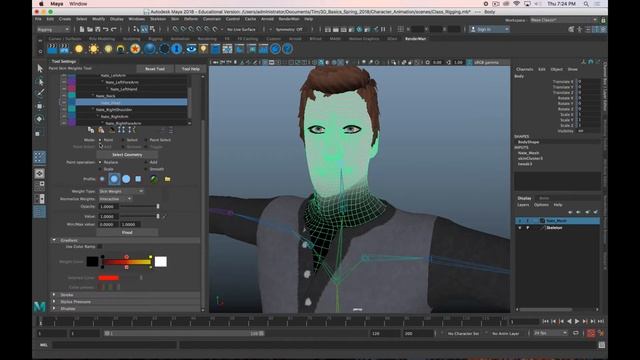Click the red Selected Color swatch

pos(109,278)
